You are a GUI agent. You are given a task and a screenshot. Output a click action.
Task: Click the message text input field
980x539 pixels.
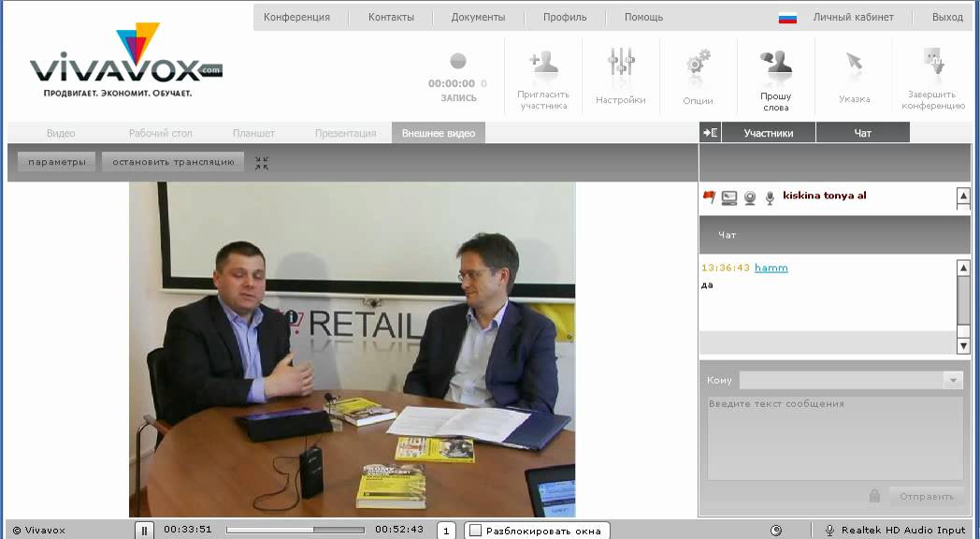tap(835, 438)
